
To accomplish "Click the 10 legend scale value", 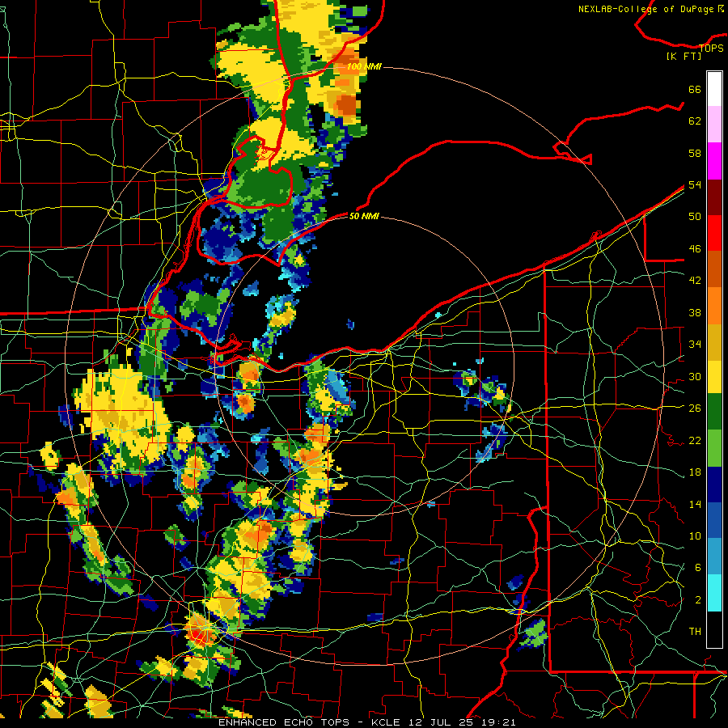I will 695,535.
